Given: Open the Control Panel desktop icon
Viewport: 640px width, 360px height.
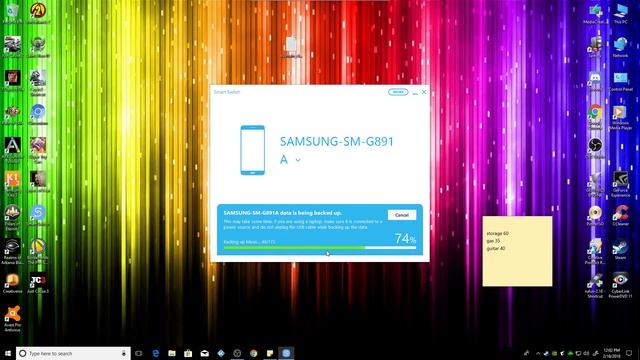Looking at the screenshot, I should pyautogui.click(x=620, y=80).
